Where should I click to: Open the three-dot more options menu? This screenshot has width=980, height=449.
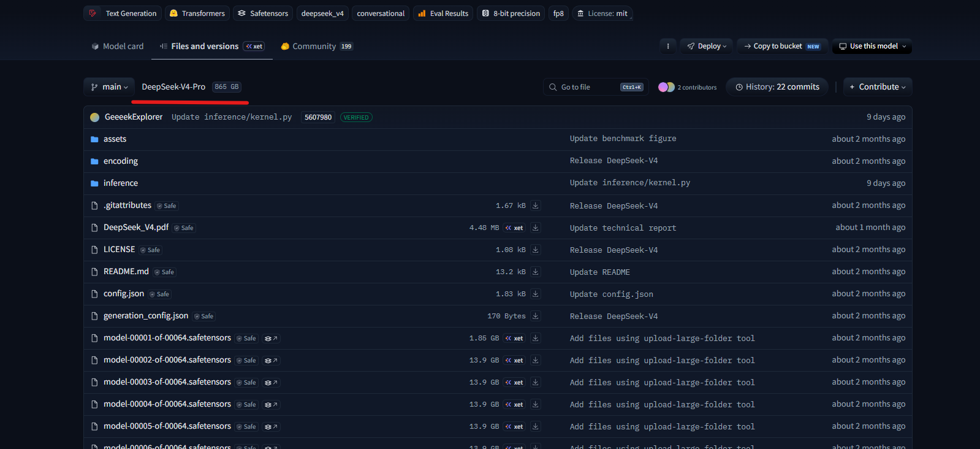[668, 46]
